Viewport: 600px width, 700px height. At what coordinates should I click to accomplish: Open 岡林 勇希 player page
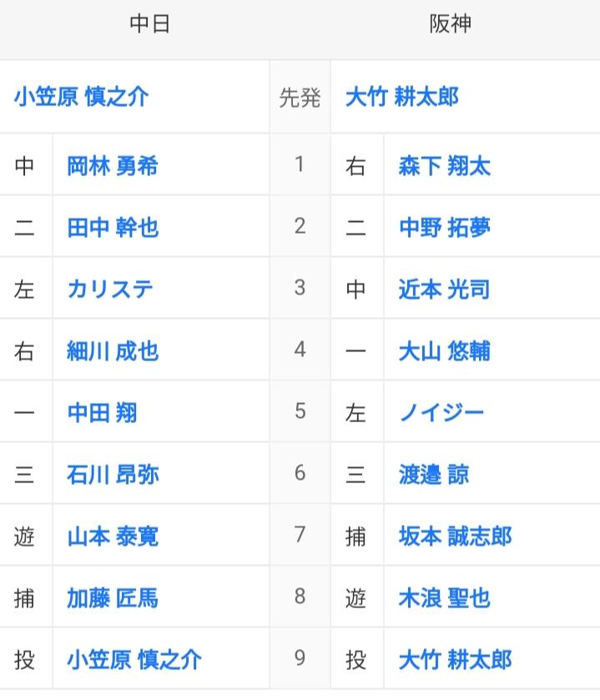[x=113, y=166]
